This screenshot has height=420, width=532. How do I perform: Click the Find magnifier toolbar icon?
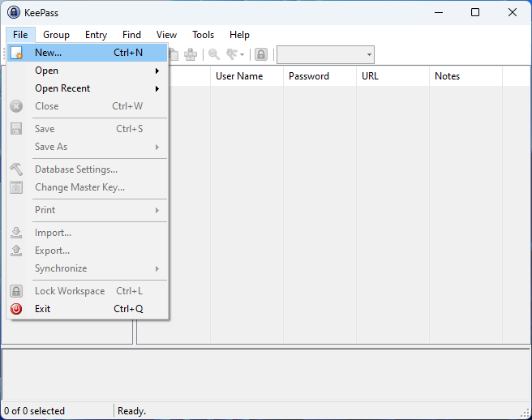pyautogui.click(x=214, y=54)
